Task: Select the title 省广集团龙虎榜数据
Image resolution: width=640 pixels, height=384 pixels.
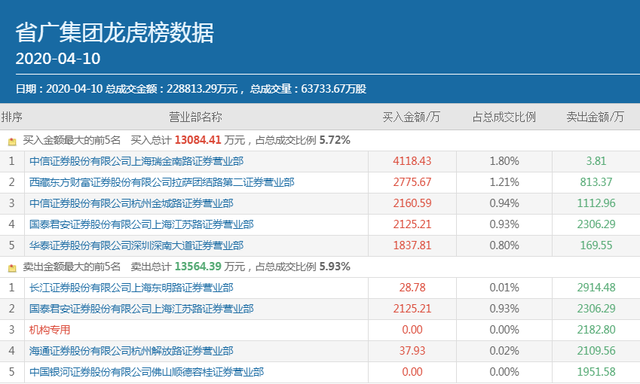Action: 115,33
